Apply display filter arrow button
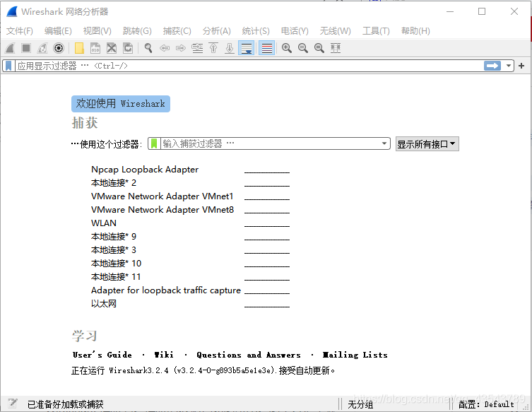 click(492, 66)
